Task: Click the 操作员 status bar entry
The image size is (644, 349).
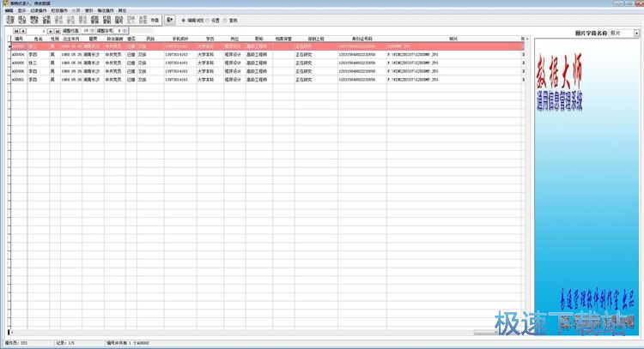Action: click(x=16, y=343)
